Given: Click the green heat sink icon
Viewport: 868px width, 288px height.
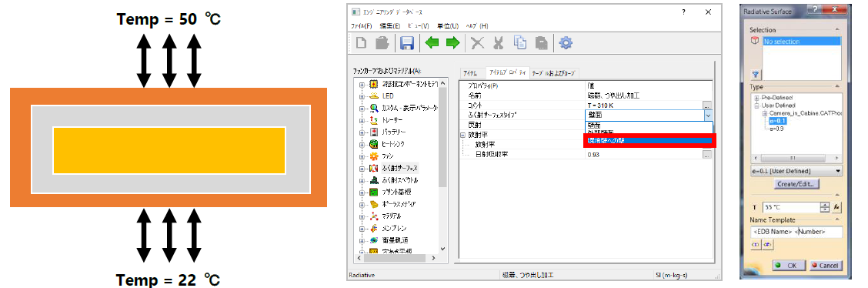Looking at the screenshot, I should pyautogui.click(x=374, y=144).
